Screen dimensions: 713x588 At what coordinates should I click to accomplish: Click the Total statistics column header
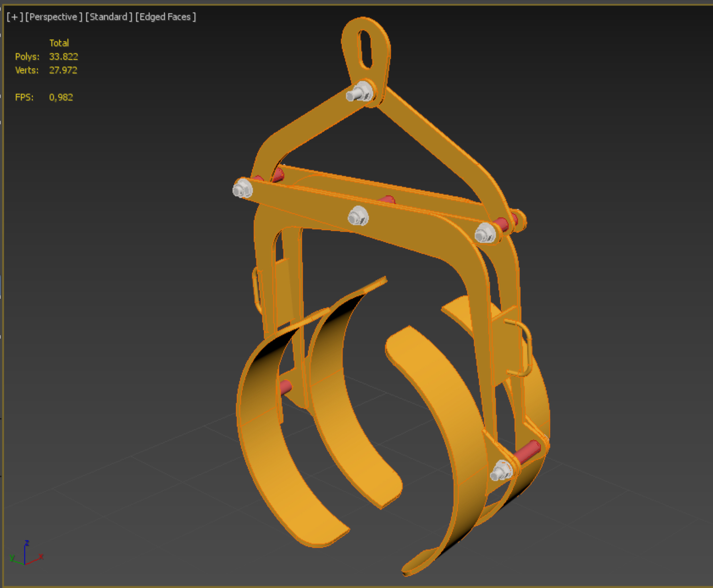pyautogui.click(x=59, y=43)
